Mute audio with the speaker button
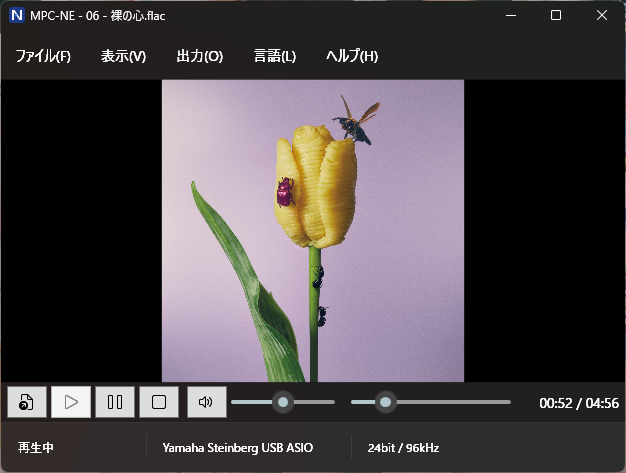 point(207,402)
